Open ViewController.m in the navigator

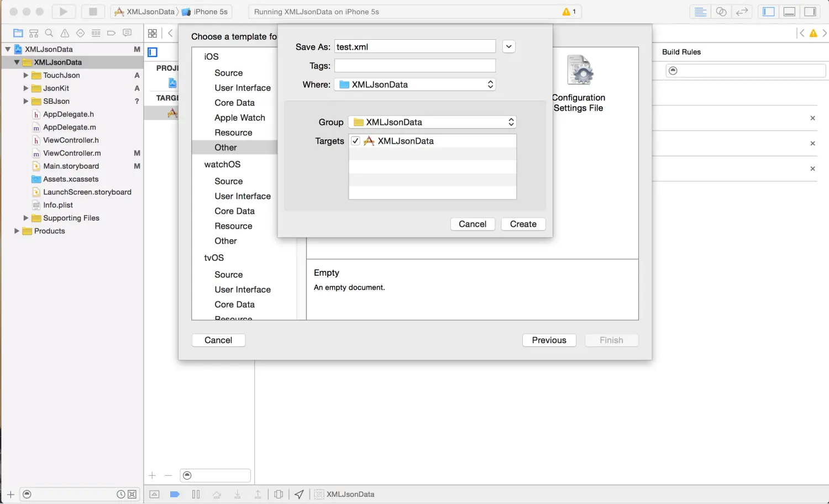click(x=72, y=153)
